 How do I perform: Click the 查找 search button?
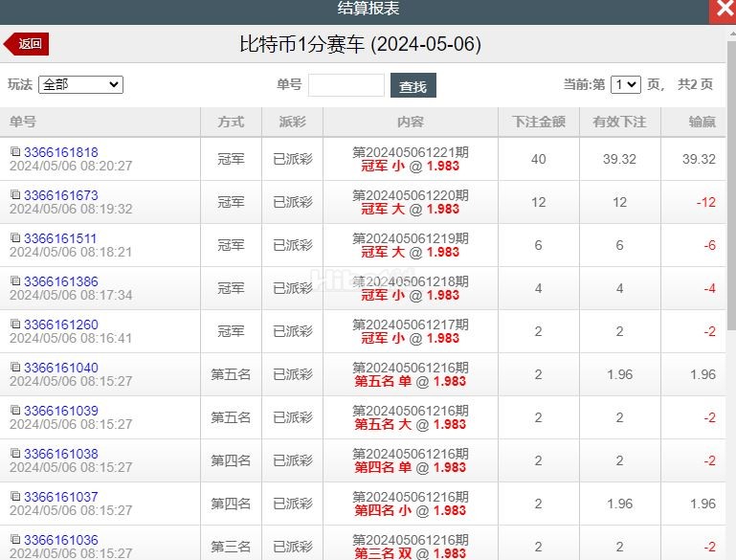[413, 85]
